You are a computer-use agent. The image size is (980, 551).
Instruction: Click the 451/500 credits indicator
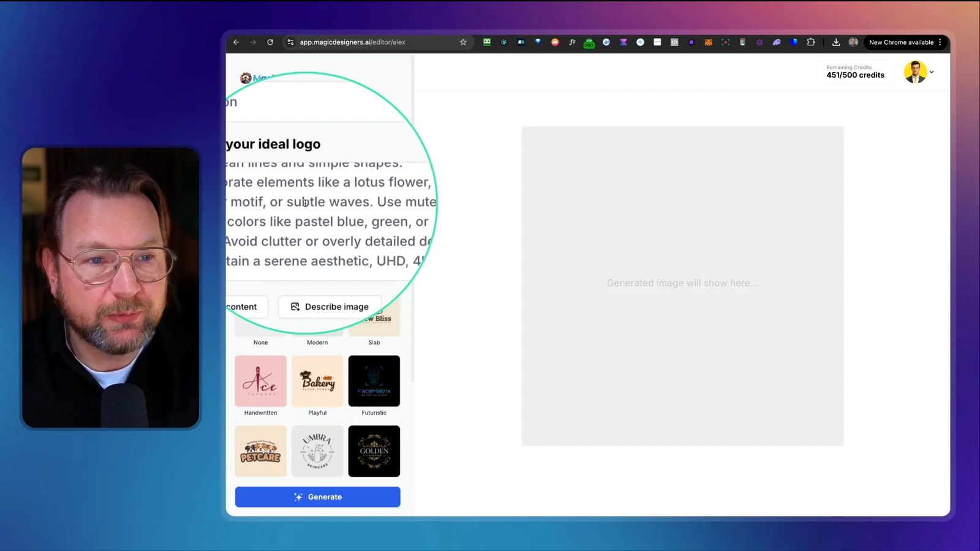(x=855, y=72)
